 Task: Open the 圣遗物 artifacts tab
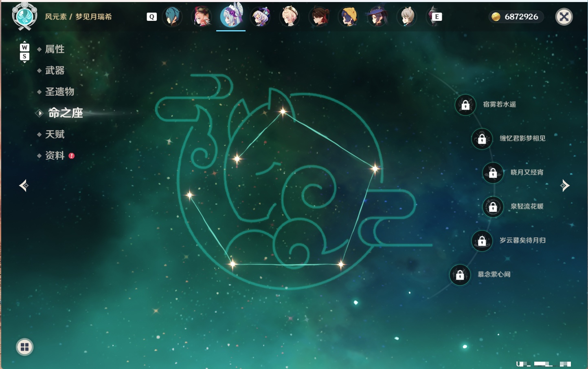tap(59, 92)
